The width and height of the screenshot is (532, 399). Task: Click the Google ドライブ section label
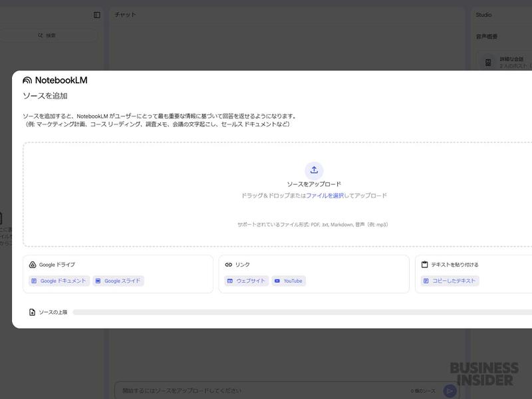(x=57, y=265)
